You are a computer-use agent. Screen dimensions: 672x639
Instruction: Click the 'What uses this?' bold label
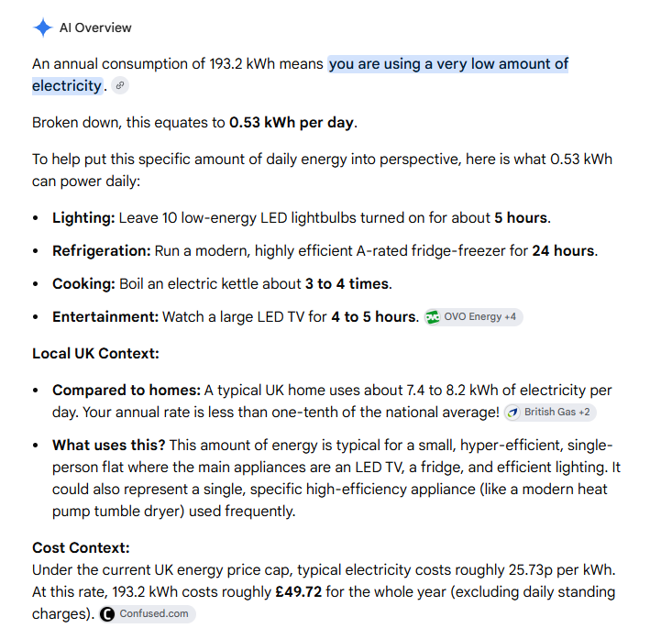click(109, 446)
